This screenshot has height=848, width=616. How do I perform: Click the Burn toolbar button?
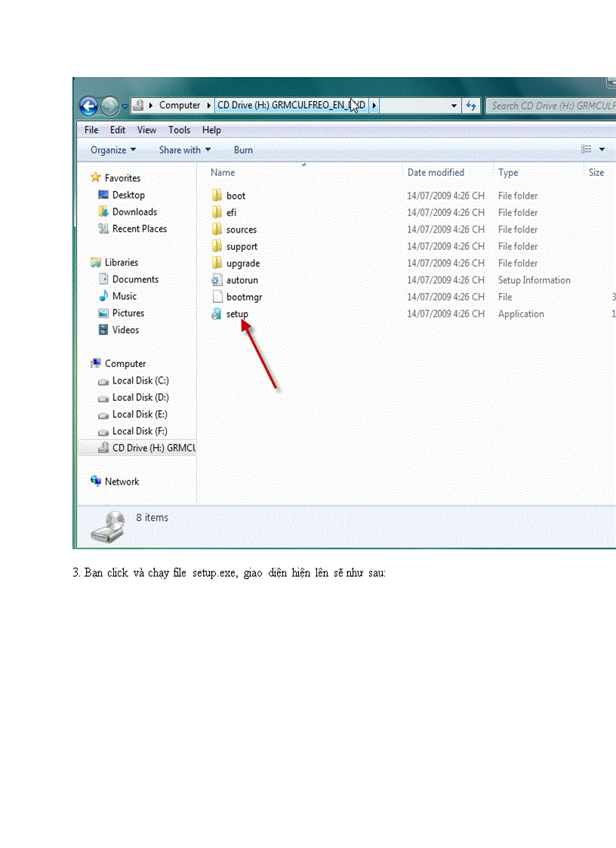242,150
